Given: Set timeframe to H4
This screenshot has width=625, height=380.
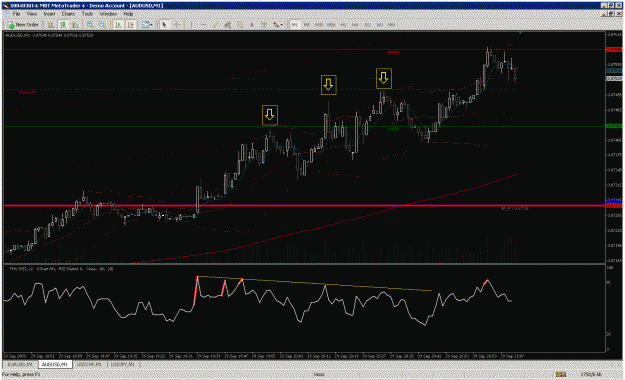Looking at the screenshot, I should pyautogui.click(x=356, y=25).
